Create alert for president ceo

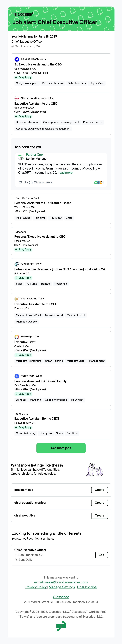(99, 490)
